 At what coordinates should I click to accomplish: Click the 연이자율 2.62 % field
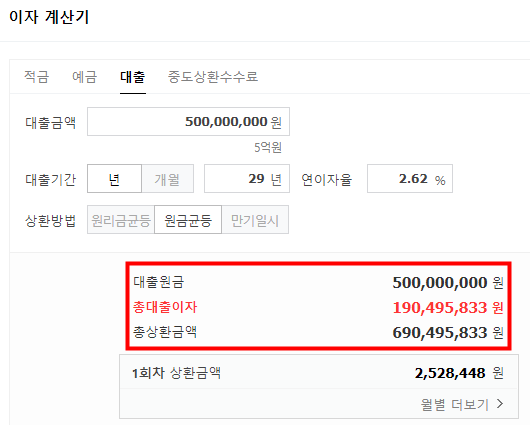[x=410, y=179]
